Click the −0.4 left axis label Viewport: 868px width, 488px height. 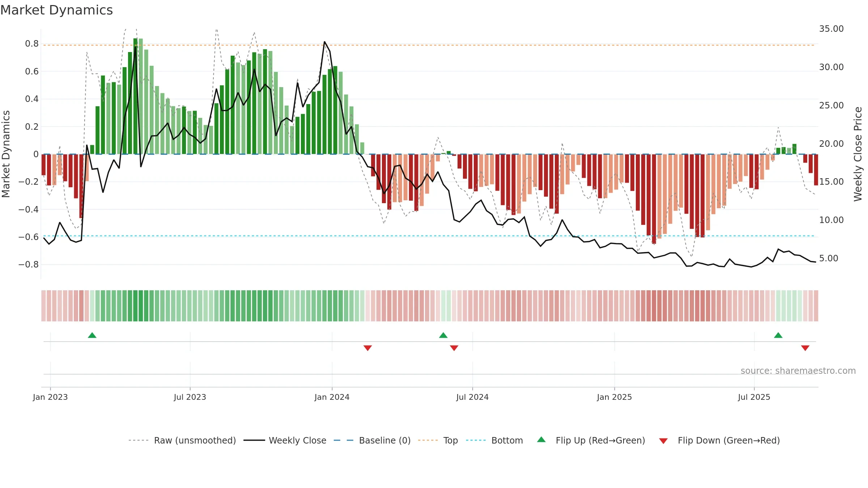click(29, 209)
